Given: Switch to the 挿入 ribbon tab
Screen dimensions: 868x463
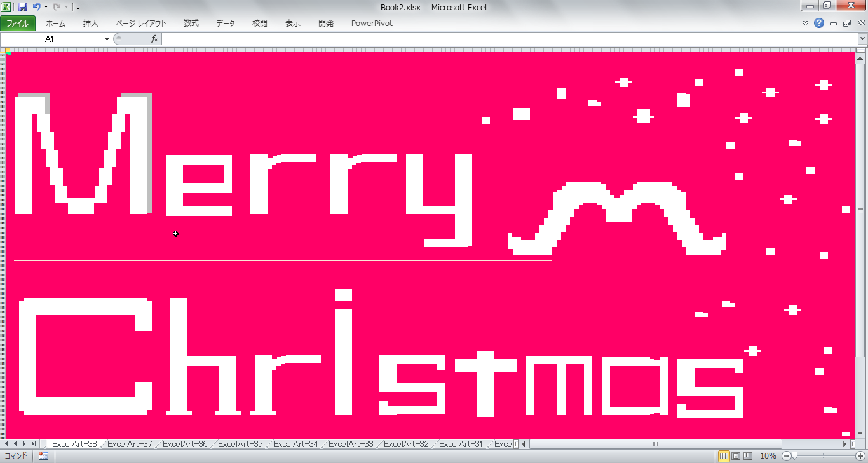Looking at the screenshot, I should (91, 24).
